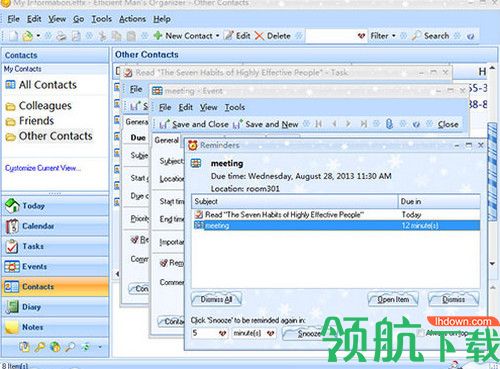Click the Due in column header
The height and width of the screenshot is (369, 500).
(439, 201)
